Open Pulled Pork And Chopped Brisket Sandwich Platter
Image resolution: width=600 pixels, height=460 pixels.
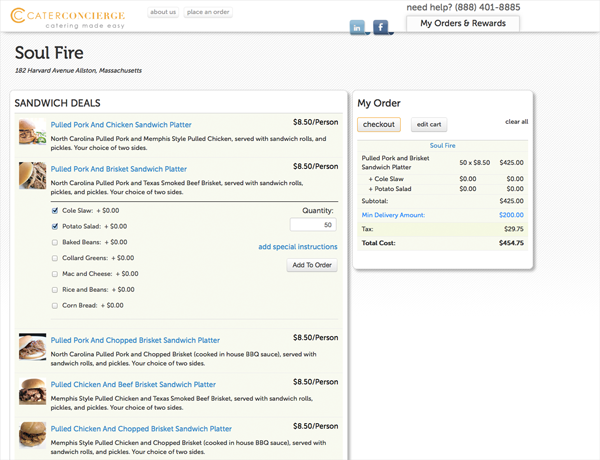[135, 340]
